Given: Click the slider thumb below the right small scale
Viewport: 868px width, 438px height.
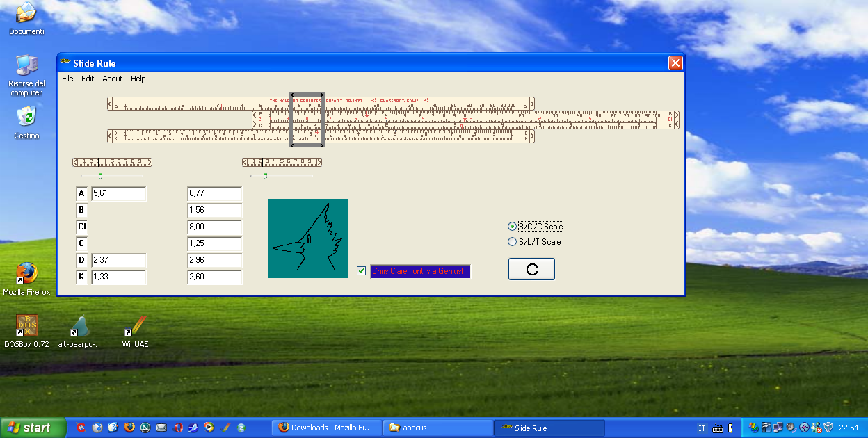Looking at the screenshot, I should coord(265,176).
